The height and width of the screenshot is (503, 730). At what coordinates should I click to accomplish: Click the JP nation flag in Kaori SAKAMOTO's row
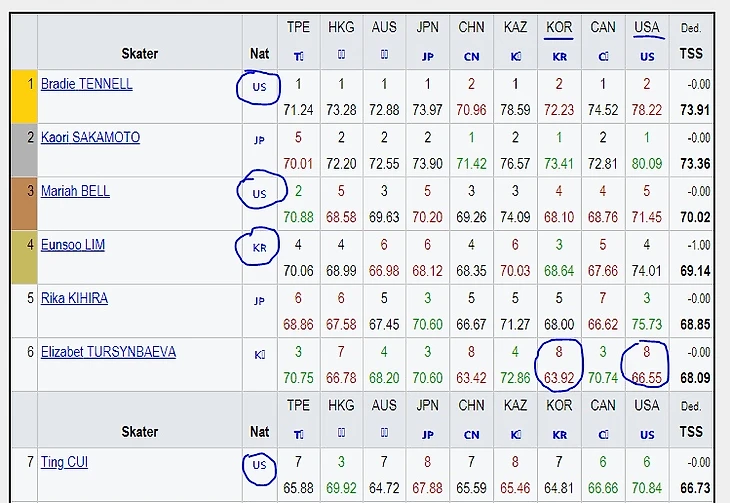click(259, 141)
